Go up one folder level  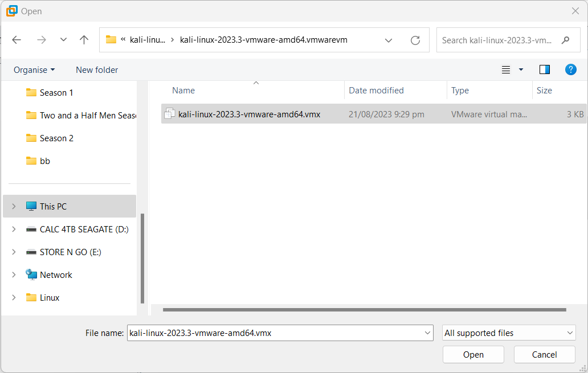point(84,40)
